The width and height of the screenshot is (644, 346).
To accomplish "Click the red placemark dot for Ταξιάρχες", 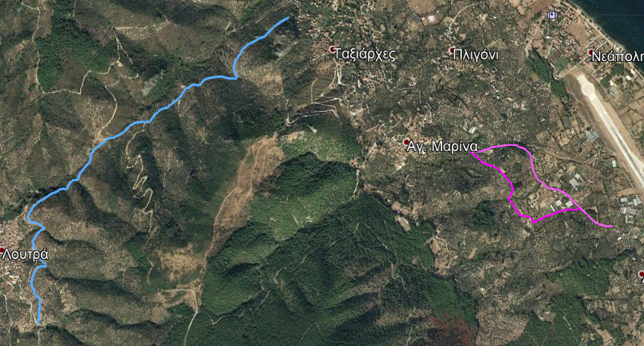I will pyautogui.click(x=333, y=50).
